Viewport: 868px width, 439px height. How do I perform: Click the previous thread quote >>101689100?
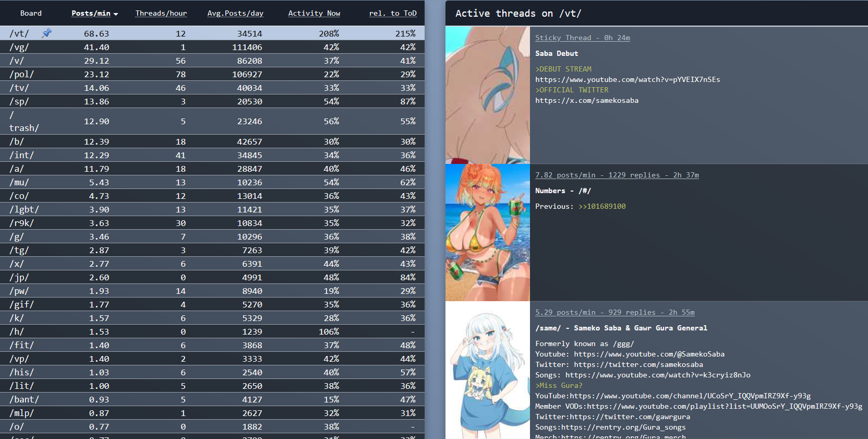(601, 206)
